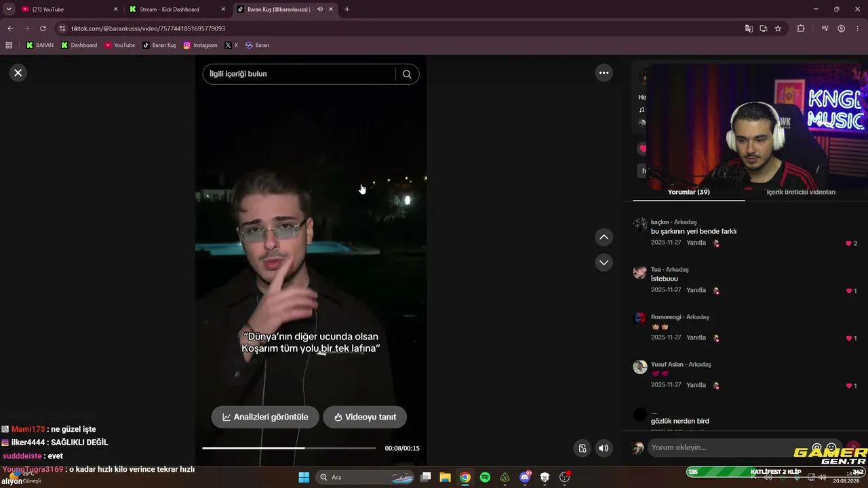The height and width of the screenshot is (488, 868).
Task: Click the Yorum ekleyin comment input
Action: coord(729,447)
